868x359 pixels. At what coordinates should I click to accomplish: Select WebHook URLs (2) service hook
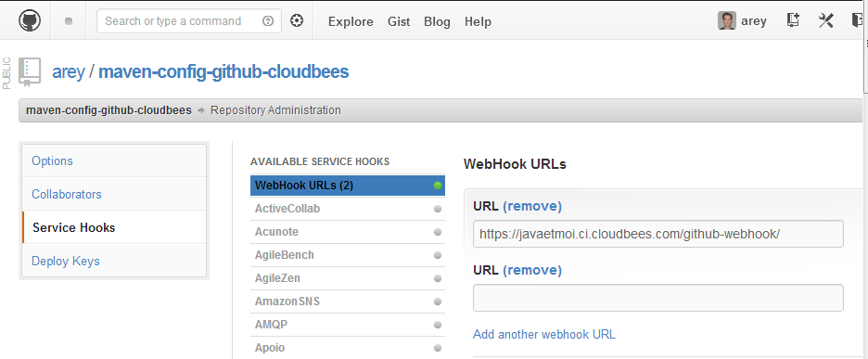pyautogui.click(x=348, y=186)
